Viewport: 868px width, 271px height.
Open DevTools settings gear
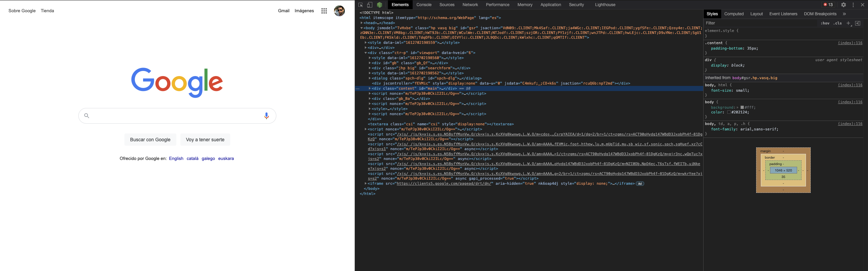[843, 5]
